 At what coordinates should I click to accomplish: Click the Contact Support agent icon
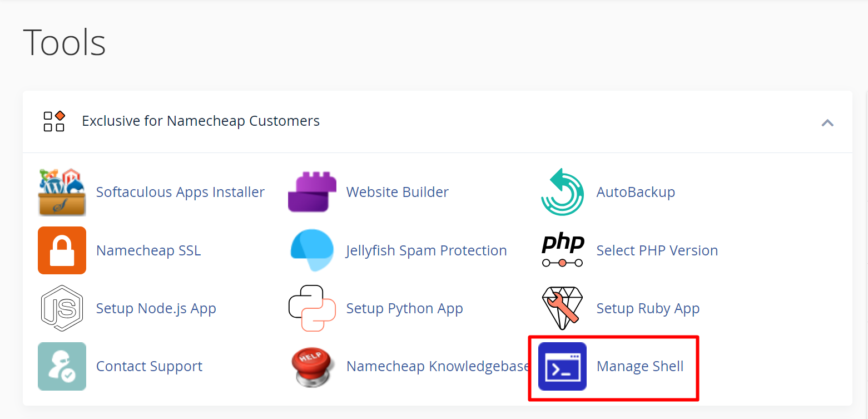click(x=62, y=366)
